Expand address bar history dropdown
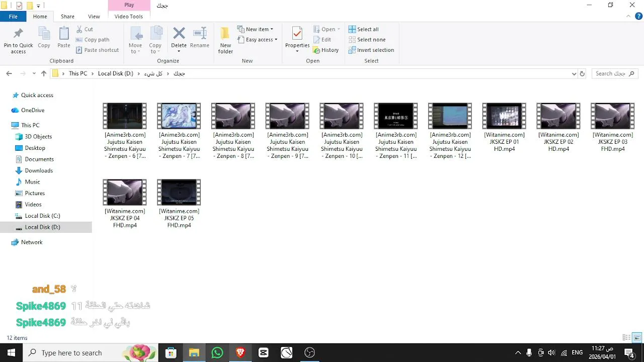 [574, 73]
